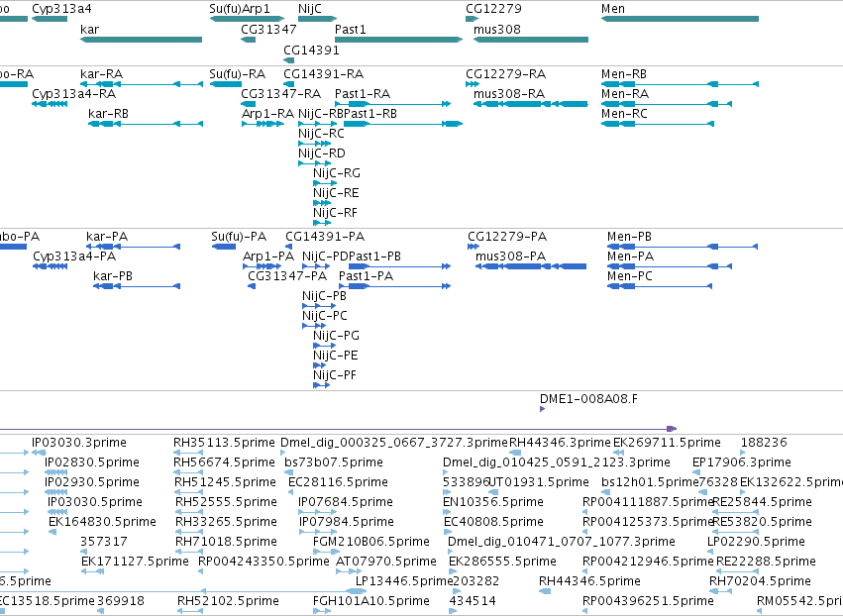The image size is (843, 616).
Task: Select protein CG12279-PA
Action: [x=474, y=247]
